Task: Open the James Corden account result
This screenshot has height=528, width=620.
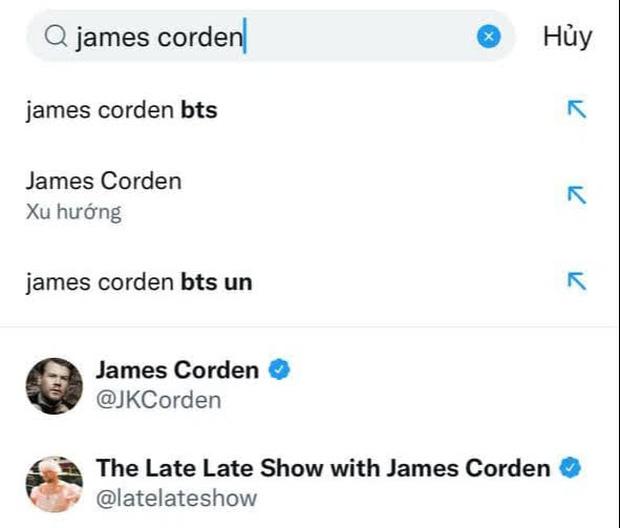Action: point(176,370)
